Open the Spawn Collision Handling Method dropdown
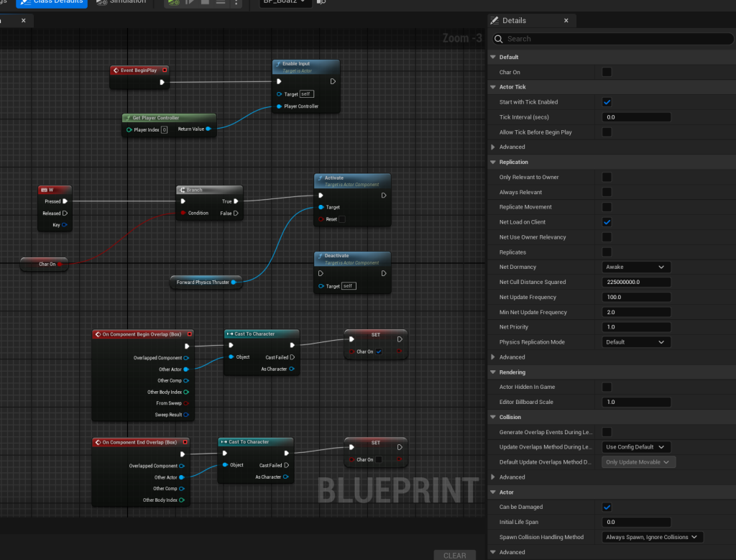Viewport: 736px width, 560px height. click(x=652, y=537)
